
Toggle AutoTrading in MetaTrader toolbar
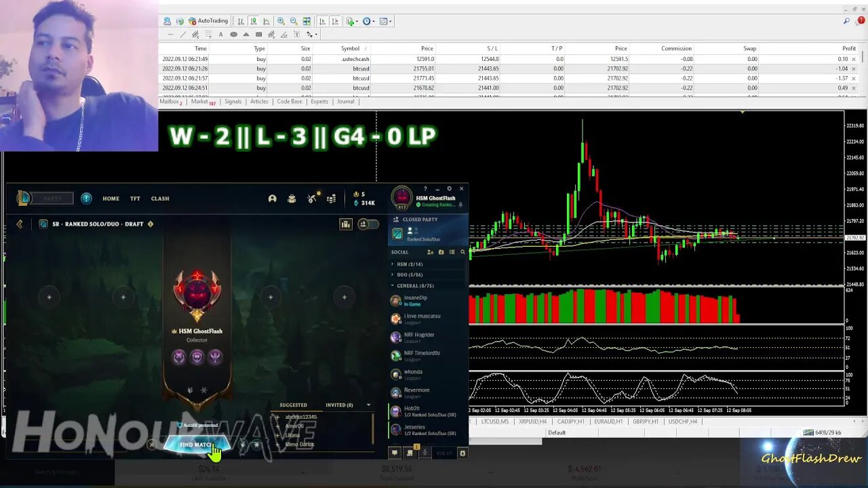pyautogui.click(x=208, y=21)
